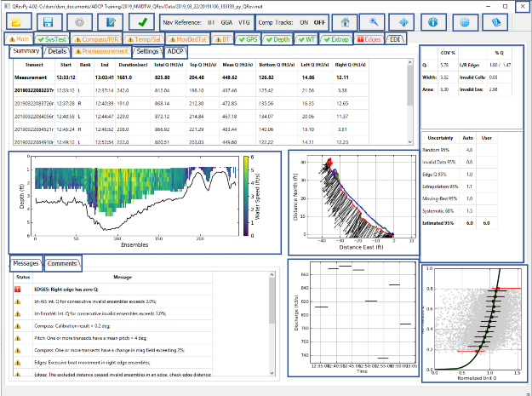This screenshot has height=396, width=532.
Task: Select the Settings sub-tab
Action: (x=147, y=51)
